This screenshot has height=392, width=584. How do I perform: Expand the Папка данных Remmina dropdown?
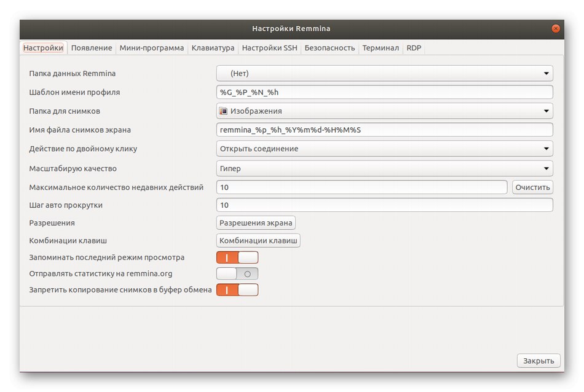(x=384, y=74)
